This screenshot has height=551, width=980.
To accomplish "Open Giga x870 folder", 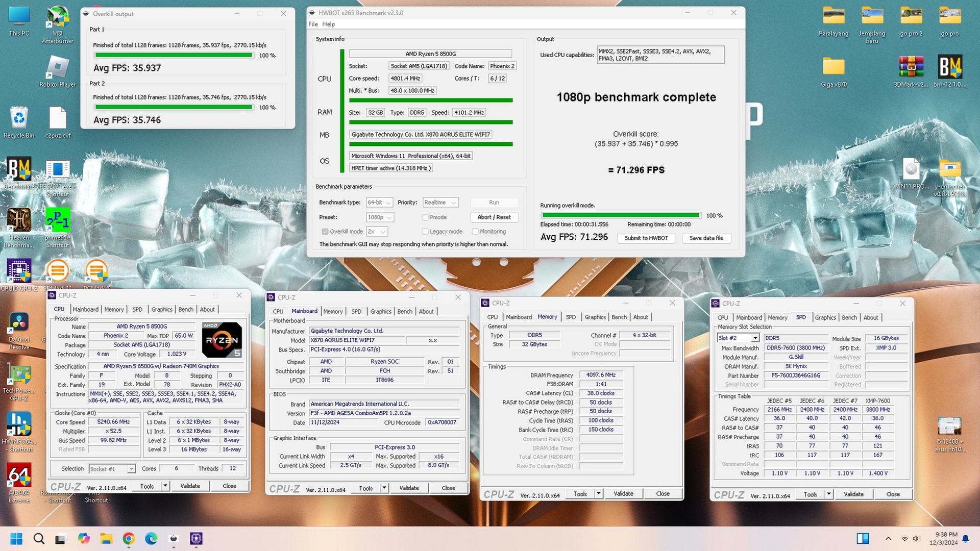I will (x=834, y=72).
